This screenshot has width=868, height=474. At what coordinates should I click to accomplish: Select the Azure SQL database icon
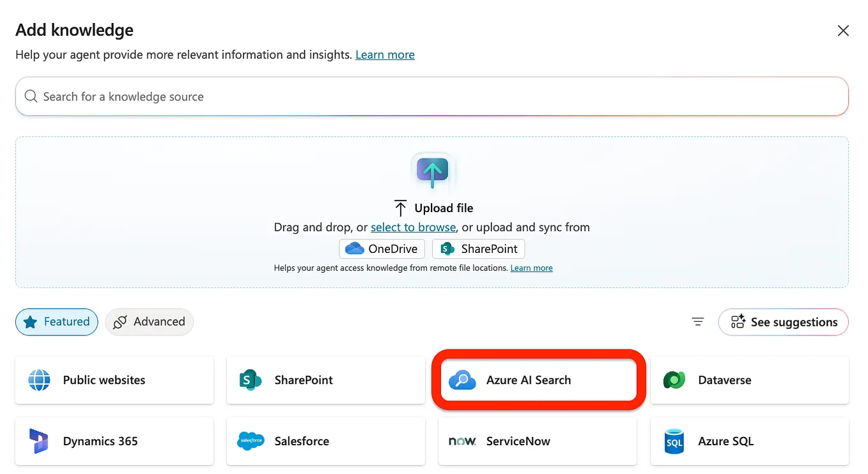(674, 441)
